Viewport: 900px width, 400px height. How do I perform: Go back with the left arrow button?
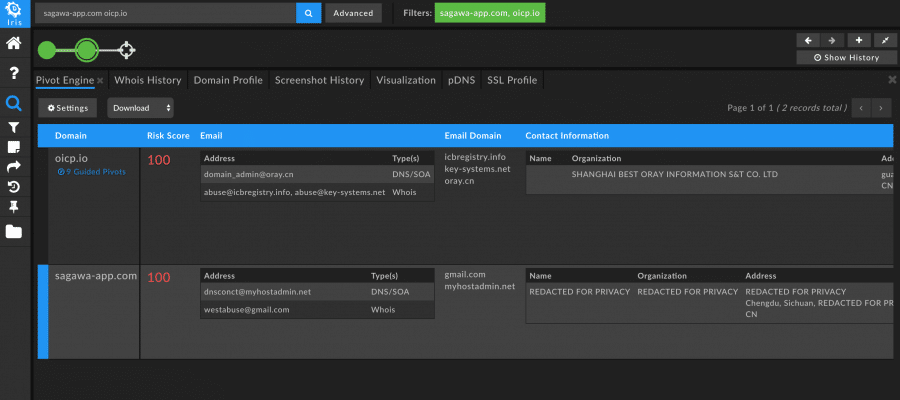(x=808, y=40)
